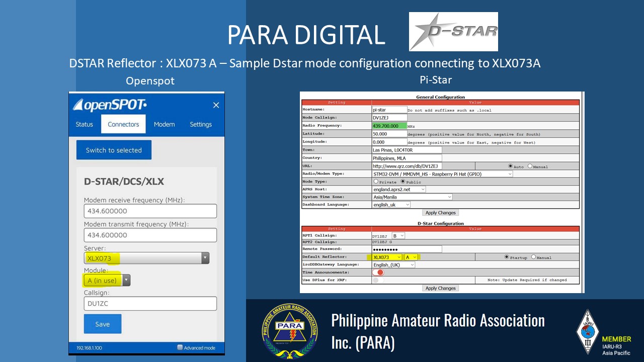
Task: Click the Modem receive frequency field
Action: (150, 211)
